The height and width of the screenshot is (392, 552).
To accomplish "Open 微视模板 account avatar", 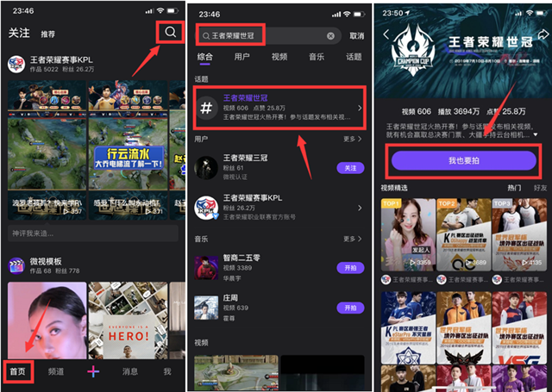I will (x=16, y=266).
